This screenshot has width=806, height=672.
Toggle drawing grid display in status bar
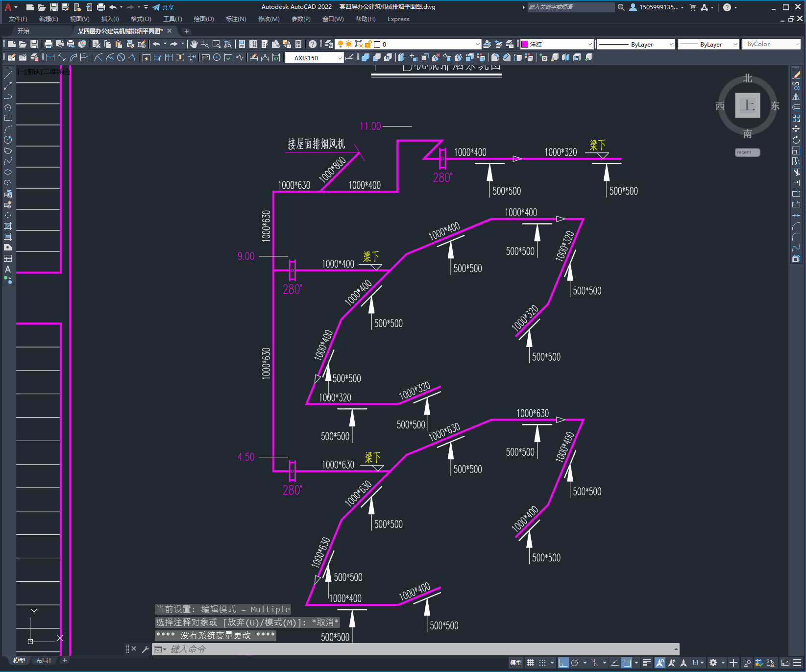click(531, 663)
